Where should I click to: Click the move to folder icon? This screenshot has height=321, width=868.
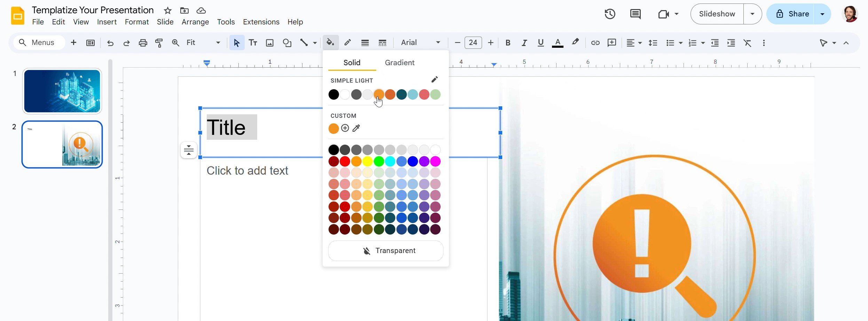tap(184, 10)
